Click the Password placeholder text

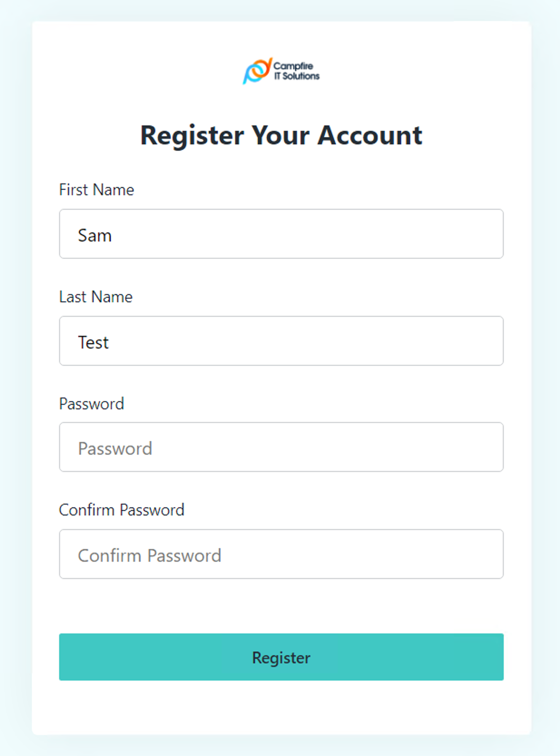tap(115, 449)
